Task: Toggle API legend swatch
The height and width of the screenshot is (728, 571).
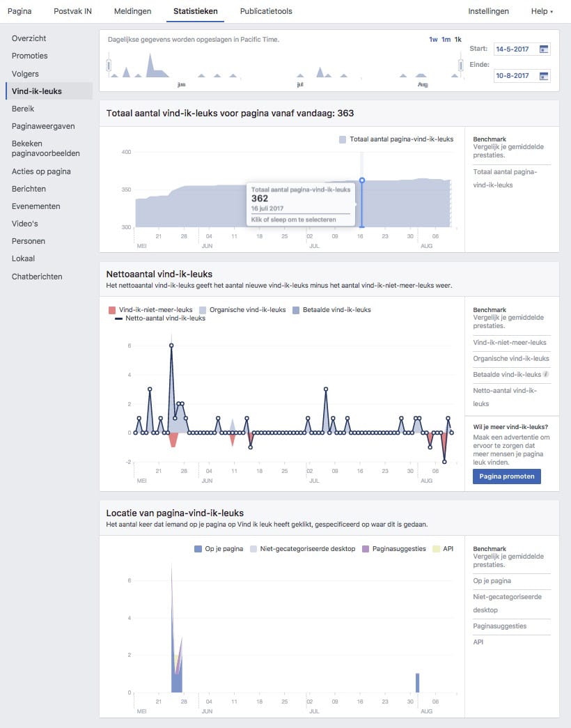Action: coord(436,549)
